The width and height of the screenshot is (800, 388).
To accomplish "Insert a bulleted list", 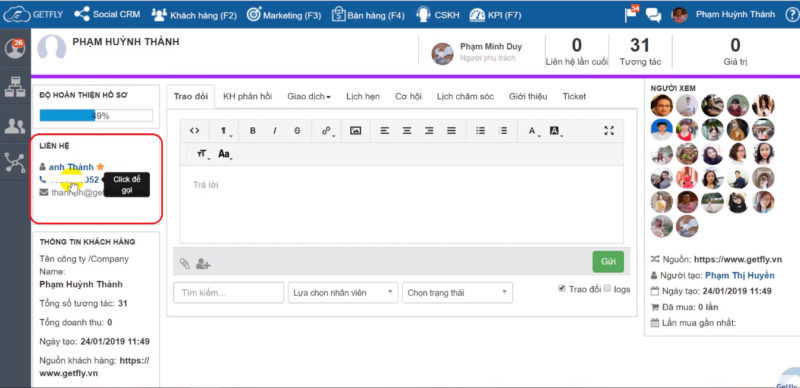I will coord(481,131).
